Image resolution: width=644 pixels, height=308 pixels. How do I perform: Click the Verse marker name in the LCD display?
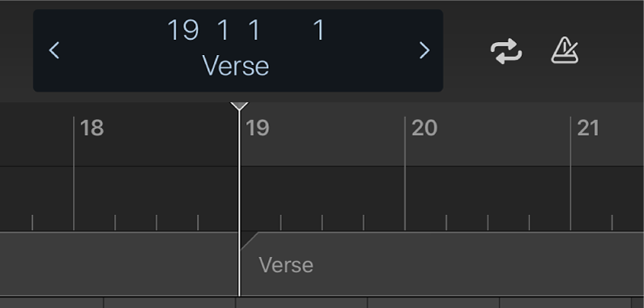click(236, 66)
